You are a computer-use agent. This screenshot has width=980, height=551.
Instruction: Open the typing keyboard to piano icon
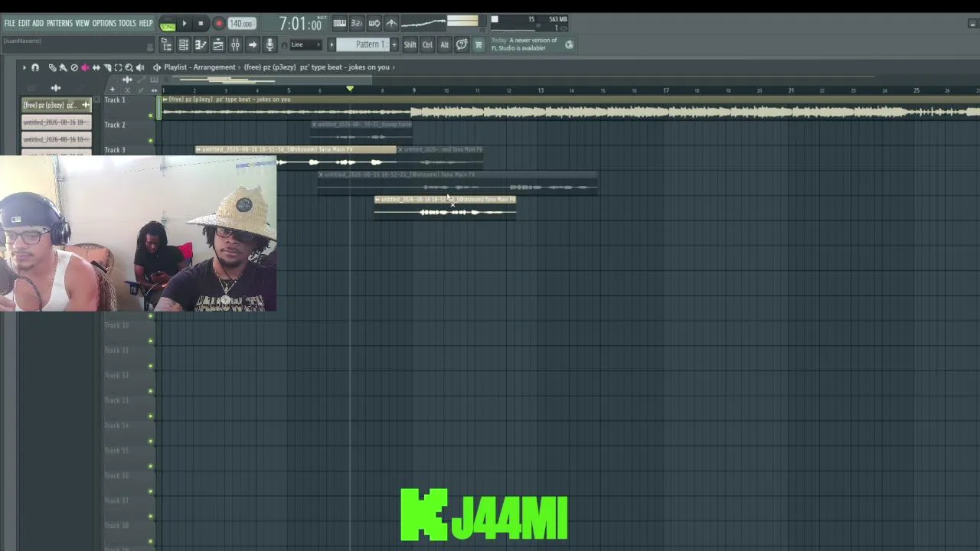339,23
